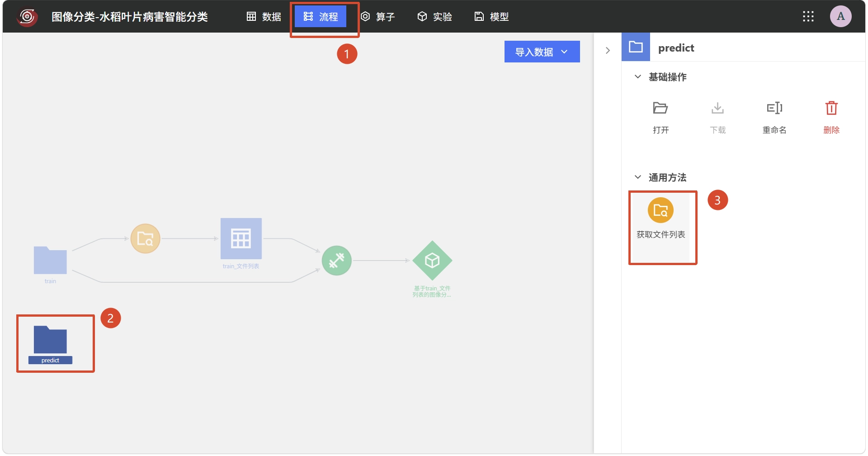
Task: Click the app logo in header
Action: [x=27, y=17]
